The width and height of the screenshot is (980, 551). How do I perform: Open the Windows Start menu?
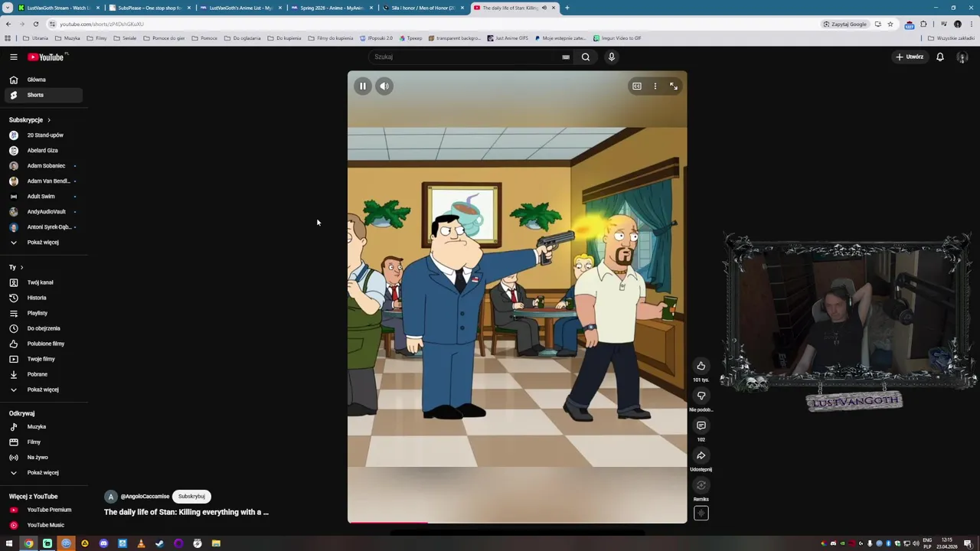coord(9,543)
